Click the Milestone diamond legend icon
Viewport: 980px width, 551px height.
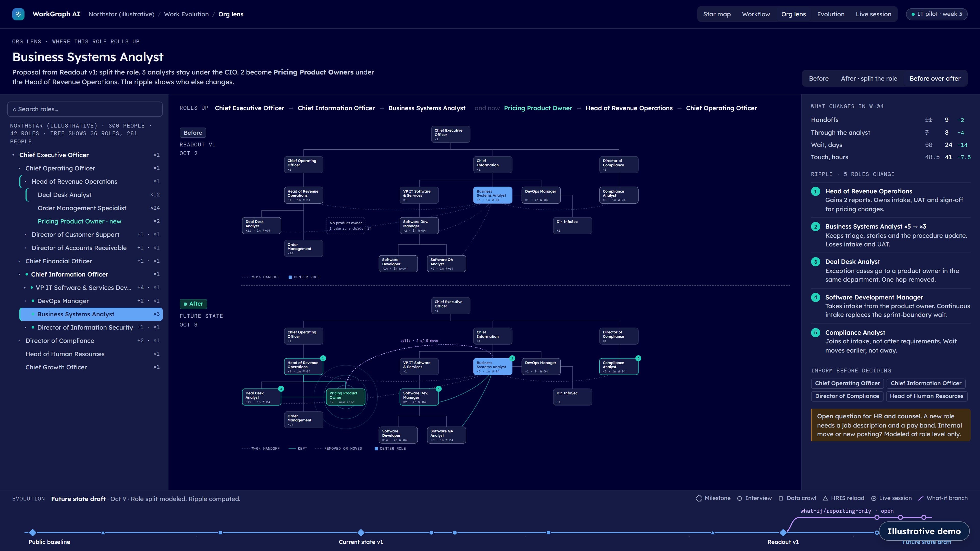click(699, 498)
